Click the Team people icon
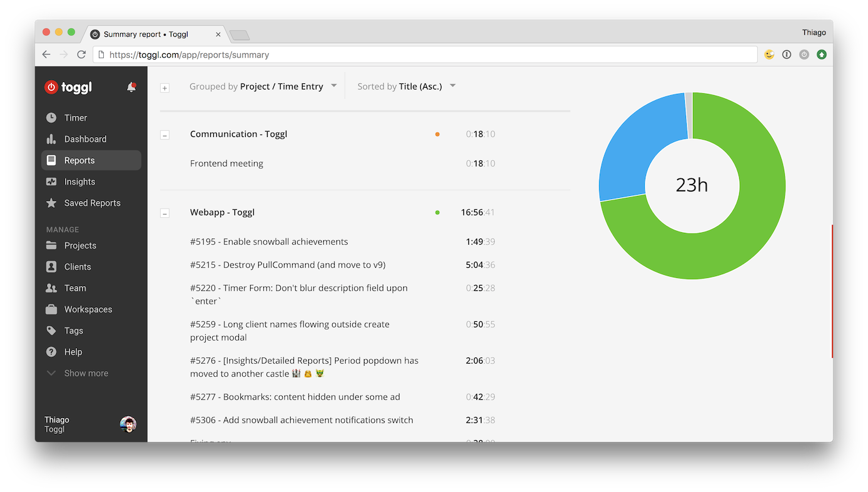 point(51,288)
